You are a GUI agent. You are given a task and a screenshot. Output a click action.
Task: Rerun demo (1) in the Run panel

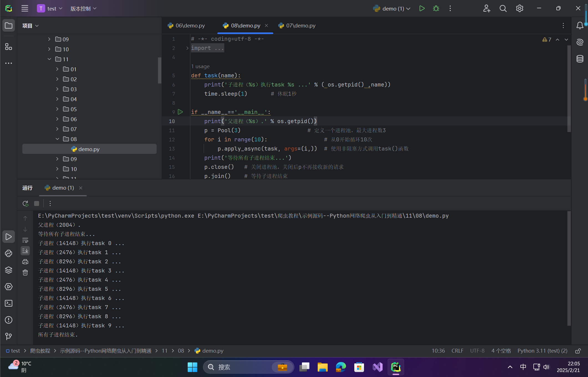26,204
